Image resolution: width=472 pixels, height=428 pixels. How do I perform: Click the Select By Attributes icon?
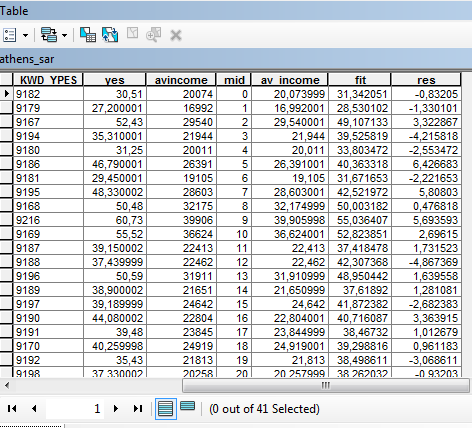(88, 35)
